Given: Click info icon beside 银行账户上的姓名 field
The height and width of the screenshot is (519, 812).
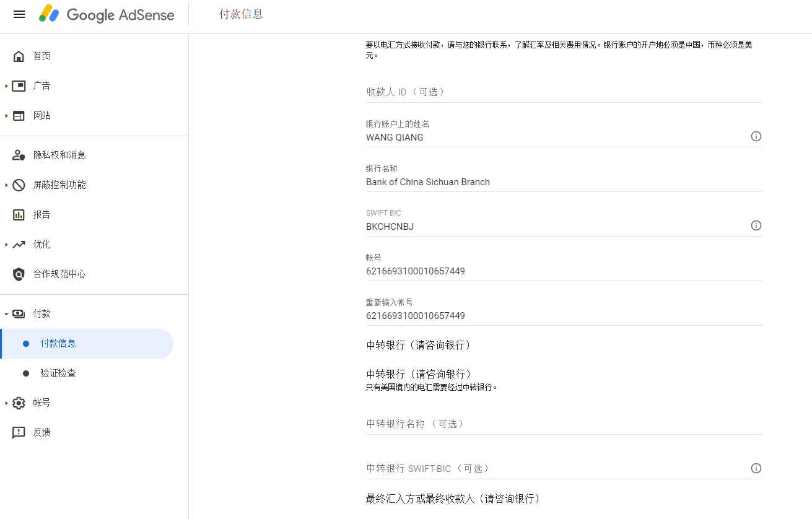Looking at the screenshot, I should point(756,136).
